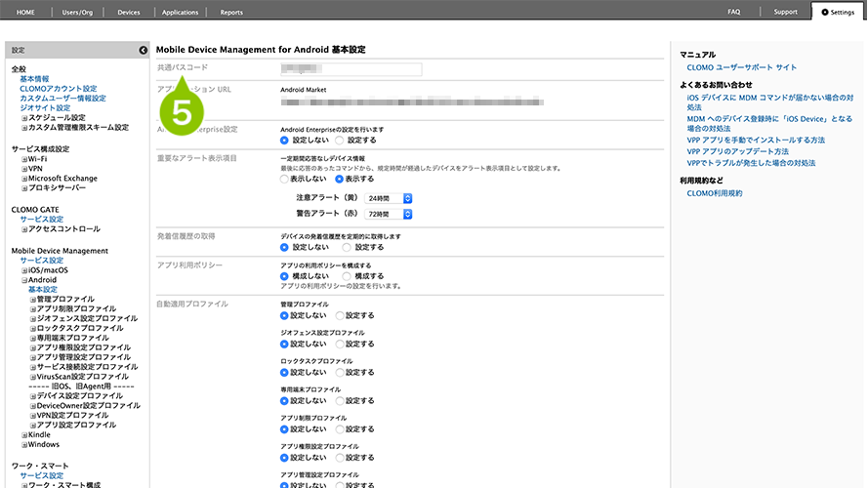
Task: Expand ジオフェンス設定プロファイル node
Action: pos(32,319)
